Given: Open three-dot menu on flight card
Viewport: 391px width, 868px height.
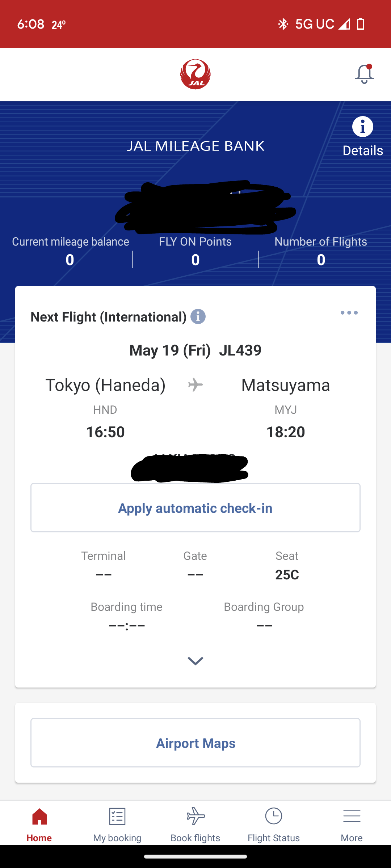Looking at the screenshot, I should [x=349, y=313].
